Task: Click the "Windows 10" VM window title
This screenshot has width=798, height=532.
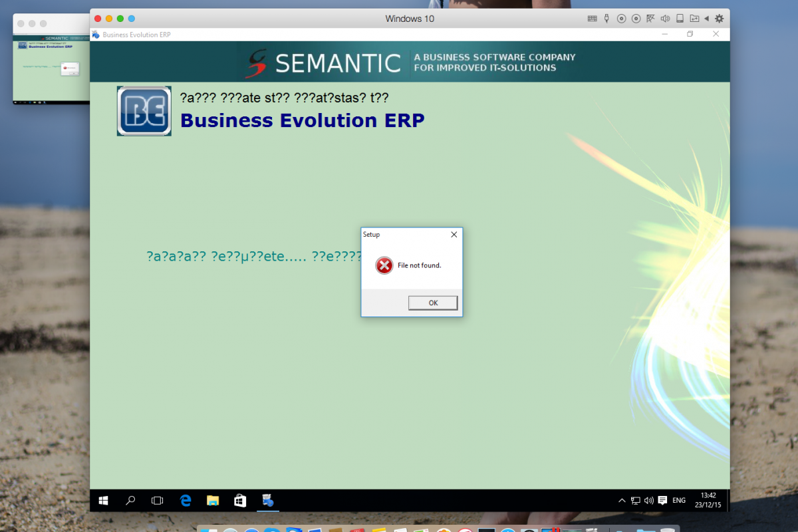Action: (410, 19)
